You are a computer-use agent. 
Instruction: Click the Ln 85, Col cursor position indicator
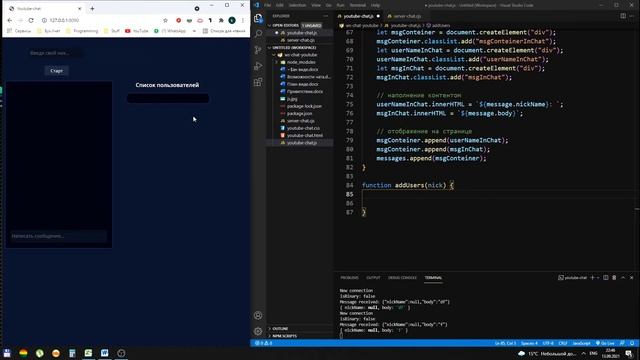pos(505,343)
